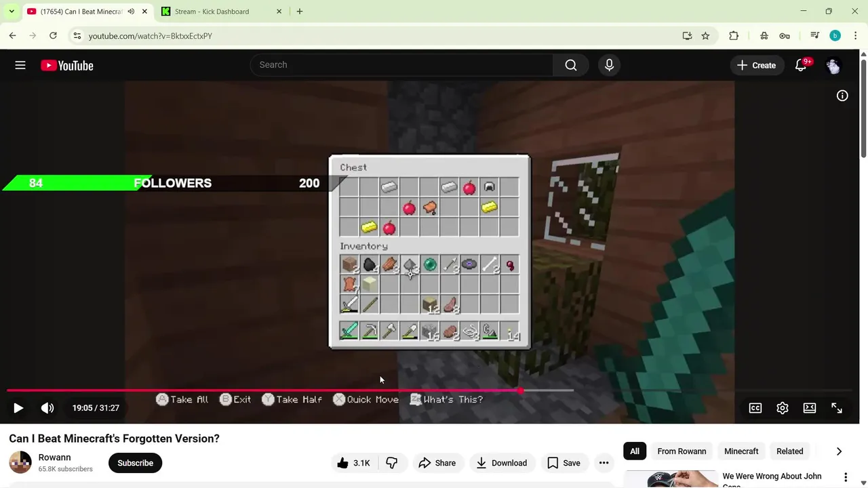Viewport: 868px width, 488px height.
Task: Open the tab search dropdown
Action: (x=12, y=12)
